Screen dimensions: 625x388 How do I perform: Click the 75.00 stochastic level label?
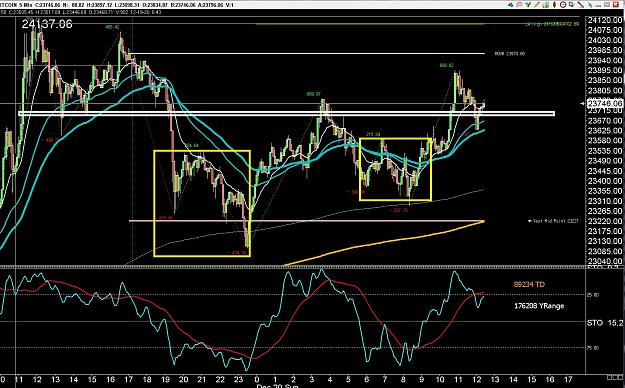[x=592, y=348]
